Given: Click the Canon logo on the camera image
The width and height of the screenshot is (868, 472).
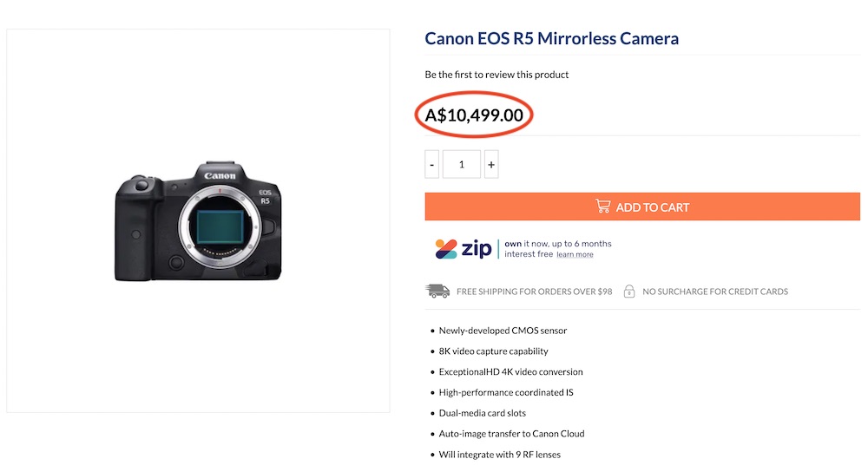Looking at the screenshot, I should click(x=220, y=176).
